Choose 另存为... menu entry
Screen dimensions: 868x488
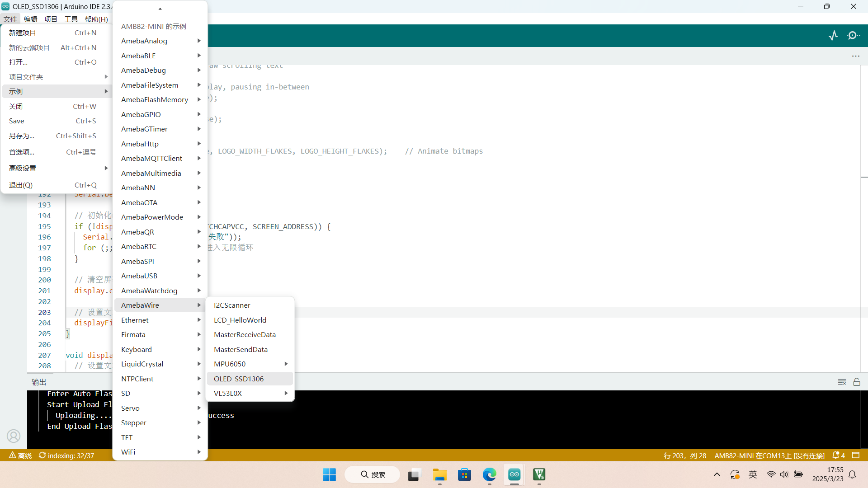(x=56, y=136)
